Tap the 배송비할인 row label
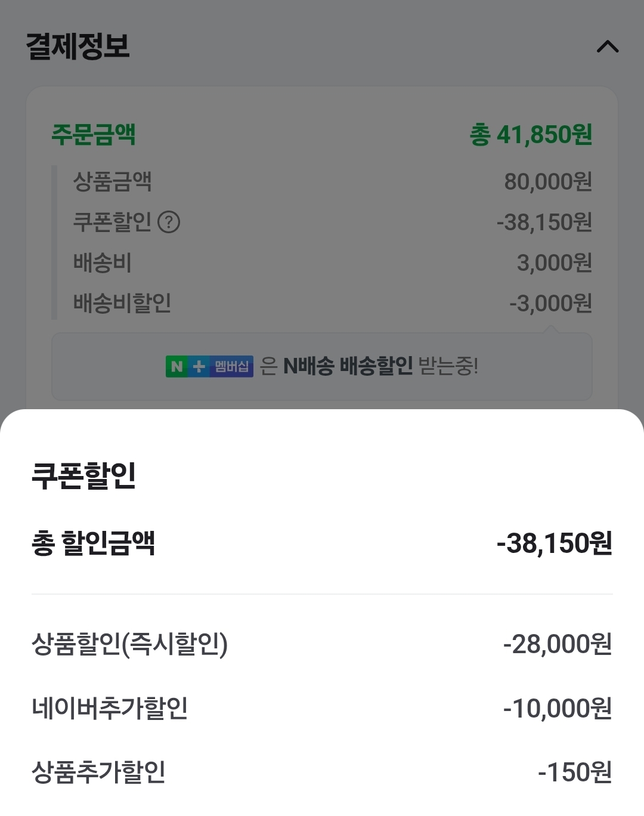This screenshot has height=816, width=644. 122,303
